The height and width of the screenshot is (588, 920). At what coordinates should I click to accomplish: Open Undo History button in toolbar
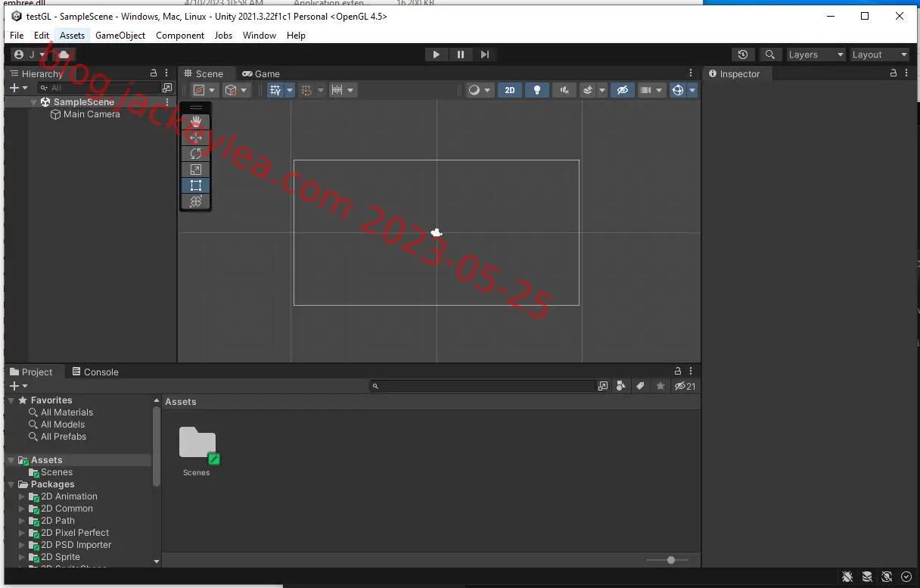click(743, 54)
